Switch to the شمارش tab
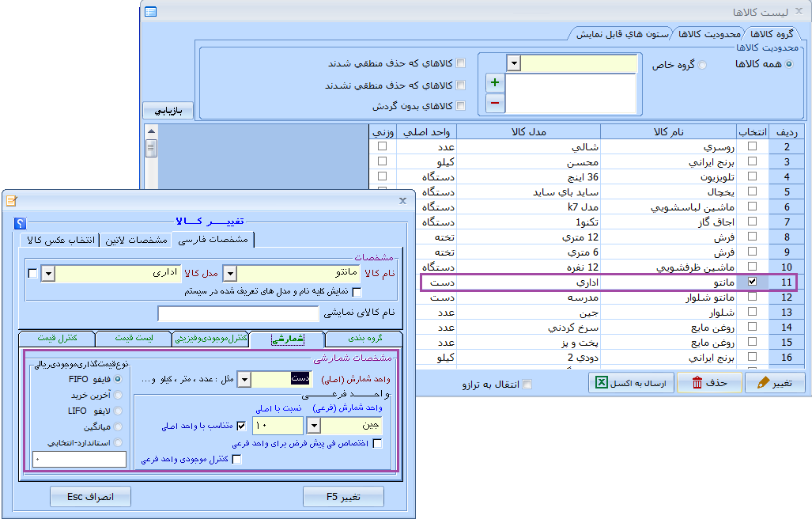Image resolution: width=812 pixels, height=523 pixels. (288, 339)
